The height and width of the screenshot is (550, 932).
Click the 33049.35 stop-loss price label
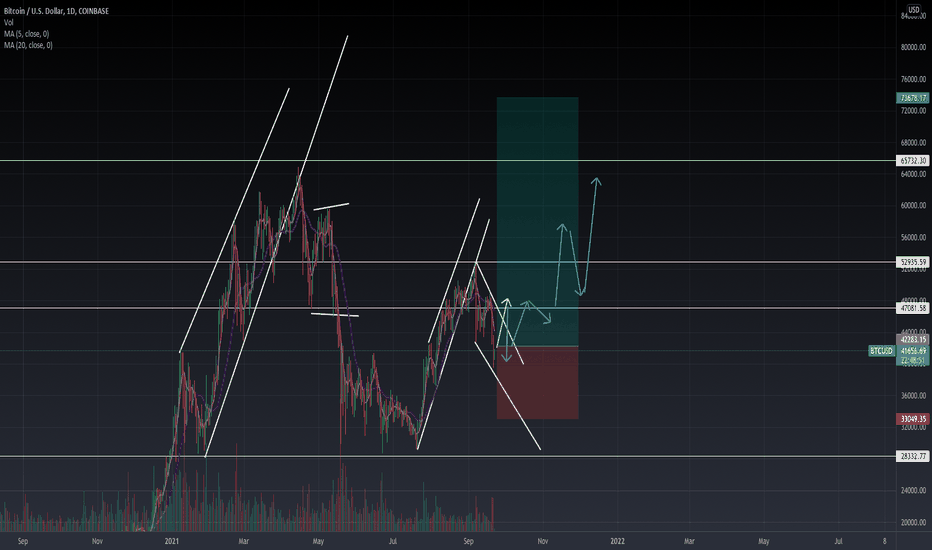click(912, 419)
